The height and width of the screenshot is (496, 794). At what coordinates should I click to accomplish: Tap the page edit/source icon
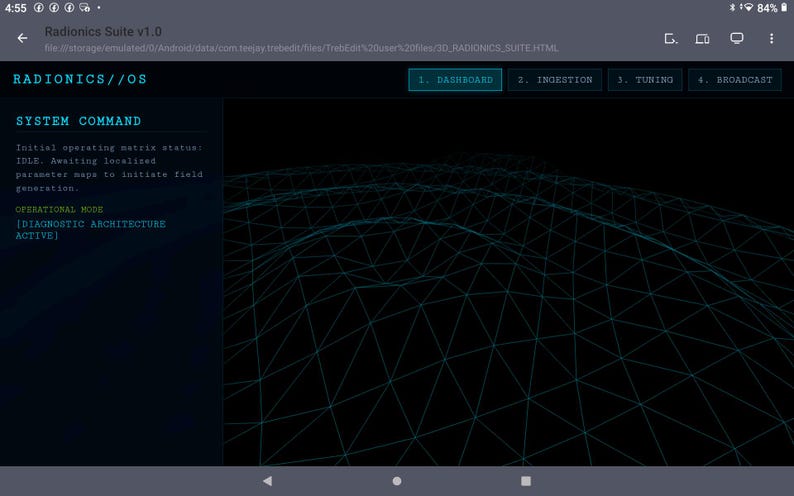click(670, 38)
